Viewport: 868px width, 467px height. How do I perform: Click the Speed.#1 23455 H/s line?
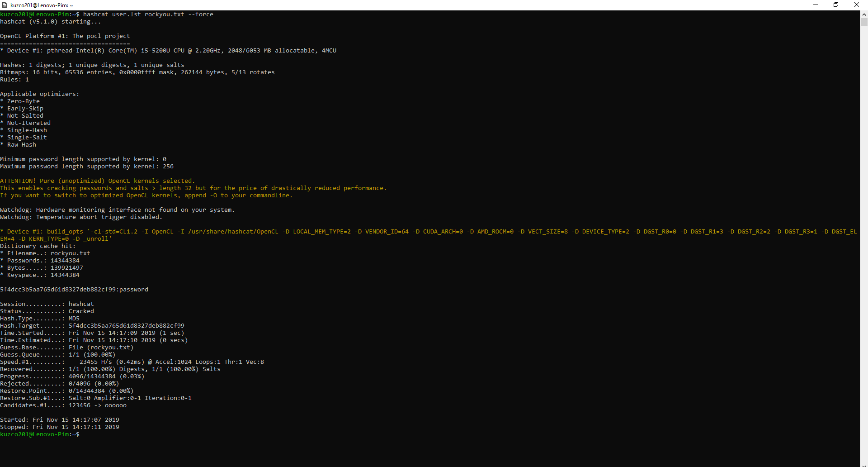pos(132,362)
